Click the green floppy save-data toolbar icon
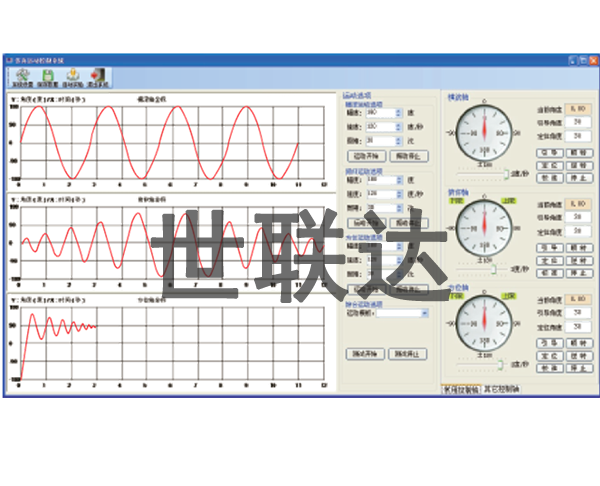 47,78
